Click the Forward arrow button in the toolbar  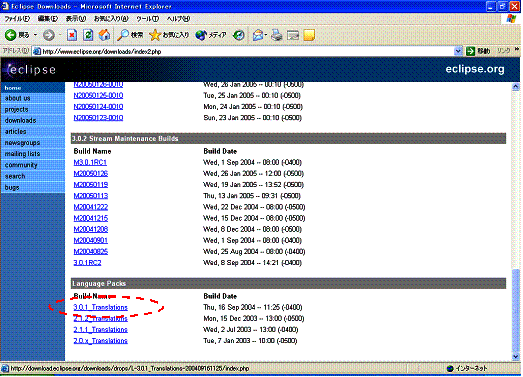49,35
